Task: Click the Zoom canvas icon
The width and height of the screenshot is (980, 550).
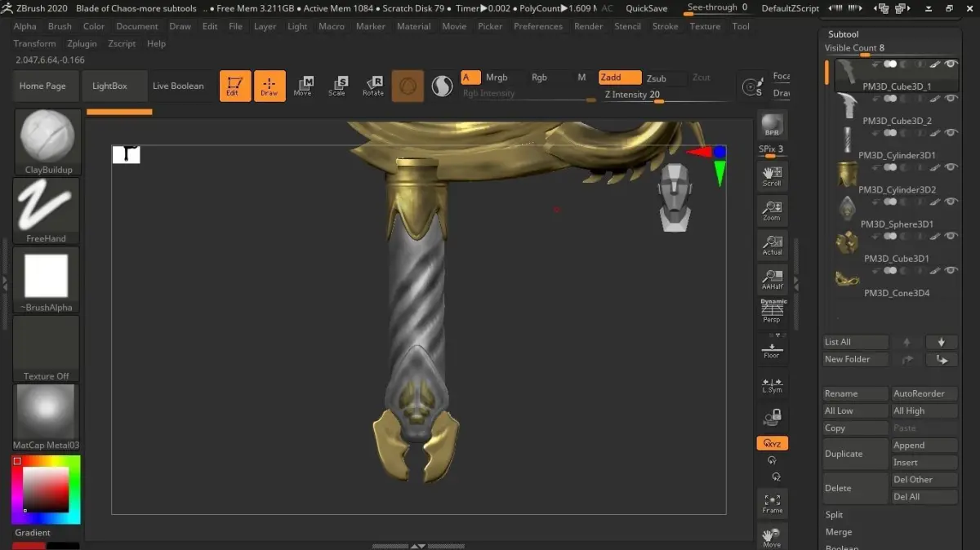Action: [771, 211]
